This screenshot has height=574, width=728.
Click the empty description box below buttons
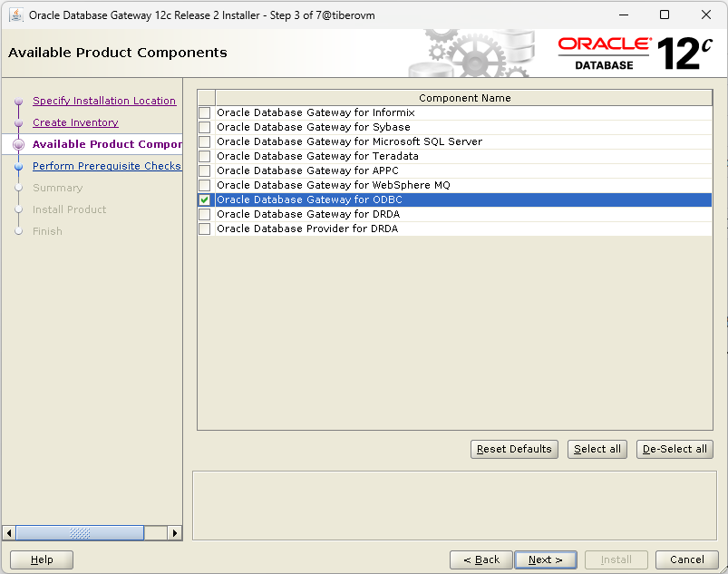click(454, 506)
